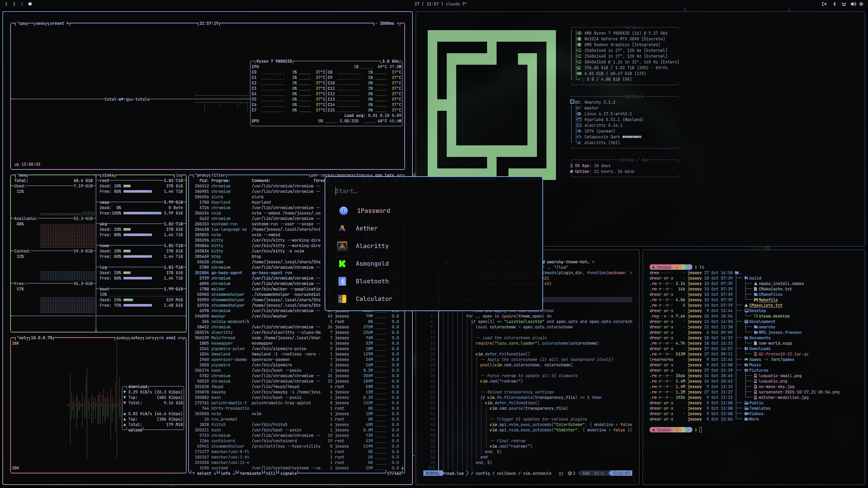Screen dimensions: 868x488
Task: Start Alacritty from the launcher
Action: click(x=372, y=246)
